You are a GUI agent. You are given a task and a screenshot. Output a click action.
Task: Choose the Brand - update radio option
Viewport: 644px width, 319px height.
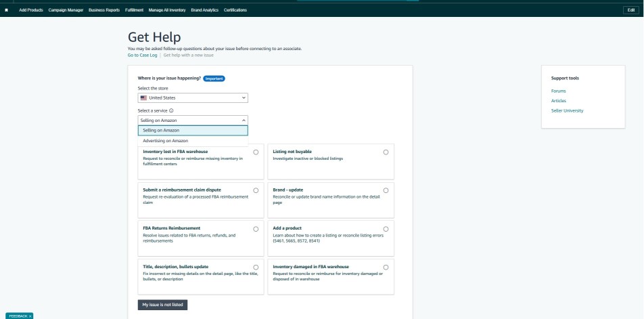[x=386, y=190]
